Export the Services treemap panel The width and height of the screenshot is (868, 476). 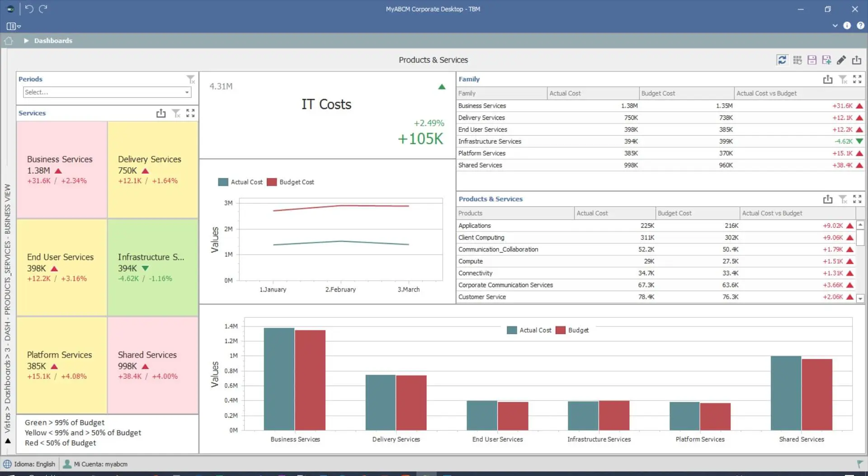point(161,113)
